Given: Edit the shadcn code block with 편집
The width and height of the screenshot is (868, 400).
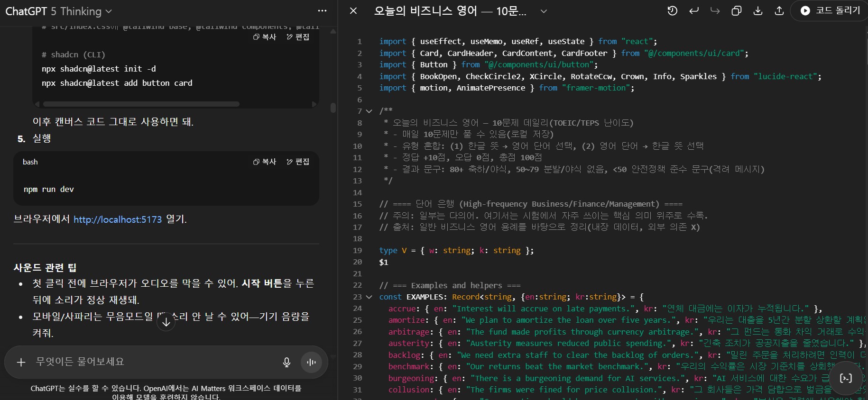Looking at the screenshot, I should [298, 37].
